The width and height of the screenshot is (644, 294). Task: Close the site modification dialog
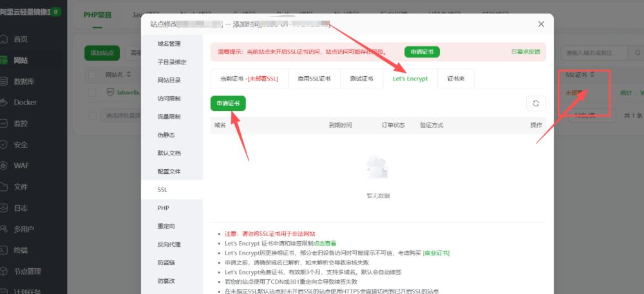(541, 24)
